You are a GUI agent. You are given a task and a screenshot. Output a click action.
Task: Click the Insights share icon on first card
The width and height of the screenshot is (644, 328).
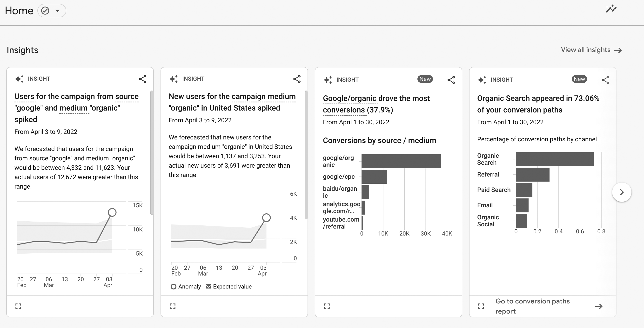[143, 79]
